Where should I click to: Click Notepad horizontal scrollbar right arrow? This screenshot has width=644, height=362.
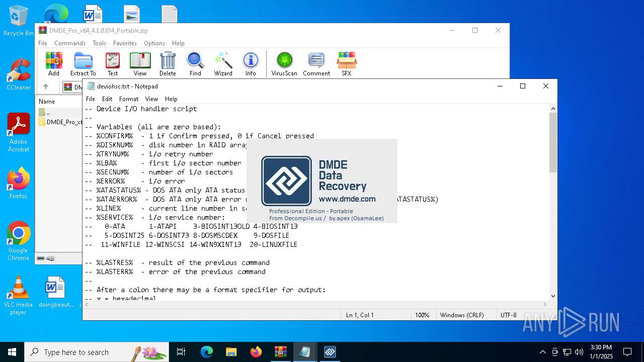[x=545, y=304]
